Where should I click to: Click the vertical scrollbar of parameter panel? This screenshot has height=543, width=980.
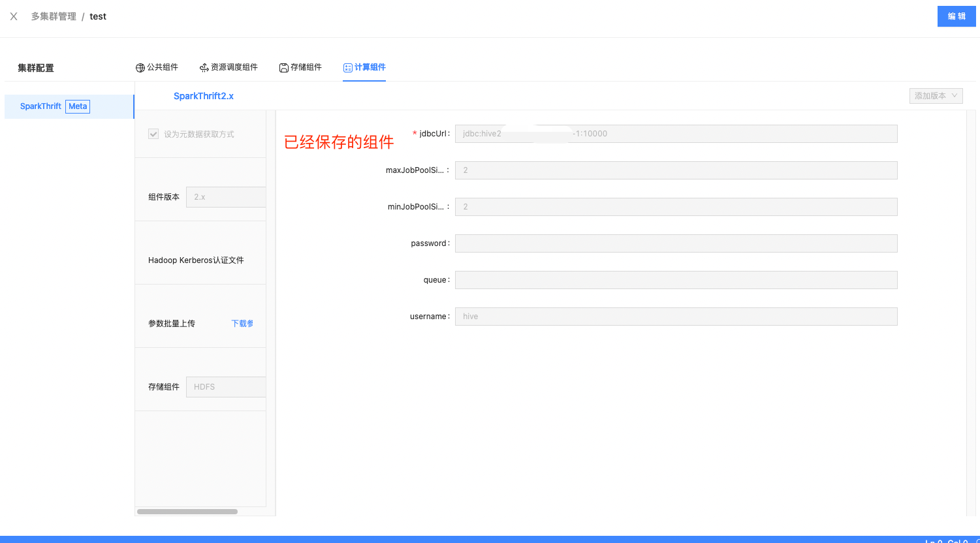tap(970, 313)
